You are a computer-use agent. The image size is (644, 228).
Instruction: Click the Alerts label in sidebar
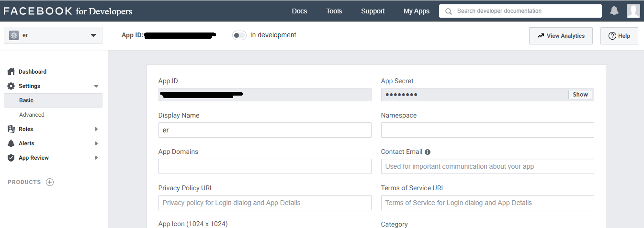pos(26,143)
